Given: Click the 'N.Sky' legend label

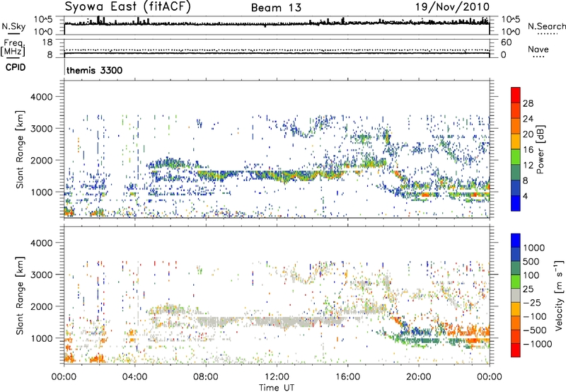Looking at the screenshot, I should pos(13,26).
